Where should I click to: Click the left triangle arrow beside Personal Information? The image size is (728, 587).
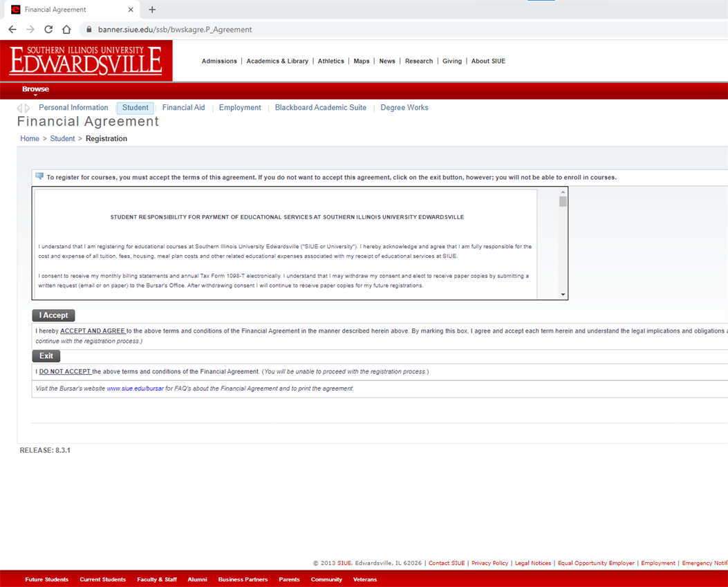pyautogui.click(x=20, y=109)
